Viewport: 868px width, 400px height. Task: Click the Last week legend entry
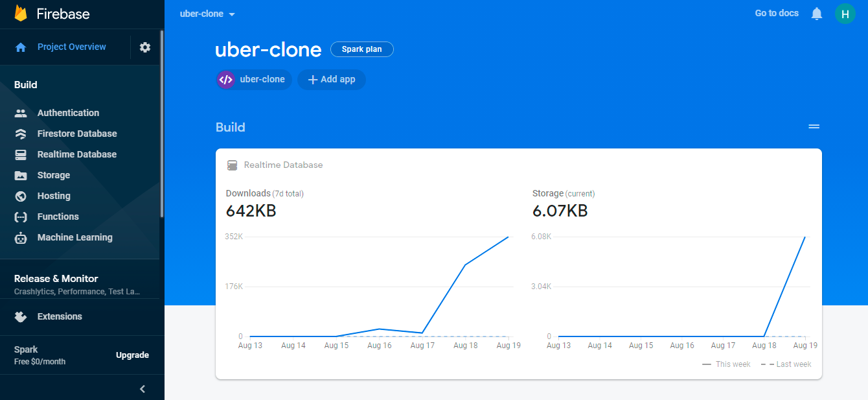pos(786,364)
